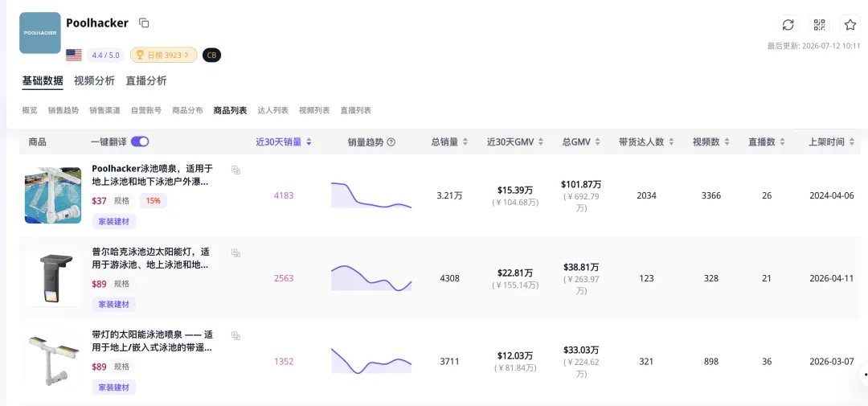Click the refresh data icon
868x406 pixels.
point(788,24)
